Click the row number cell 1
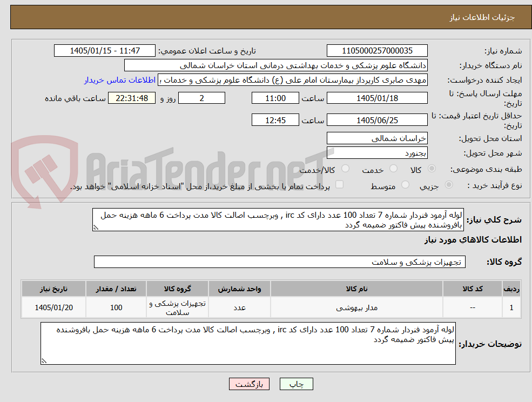This screenshot has height=402, width=532. pyautogui.click(x=511, y=307)
